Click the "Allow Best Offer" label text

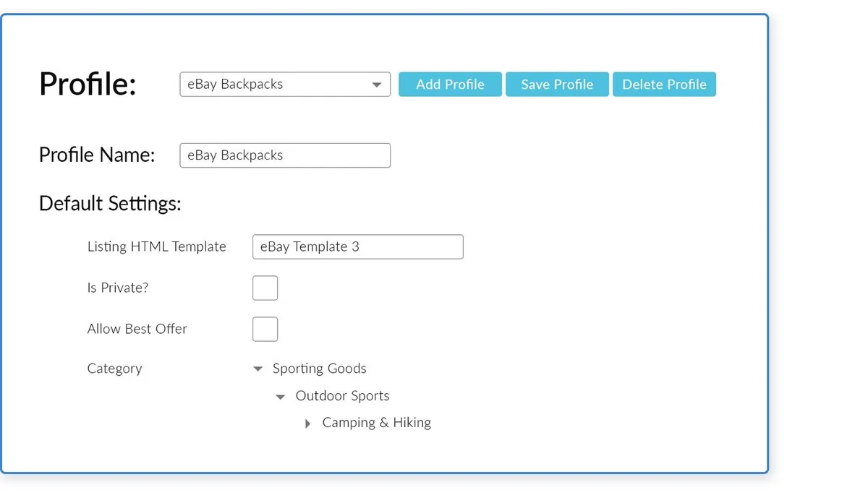point(137,329)
